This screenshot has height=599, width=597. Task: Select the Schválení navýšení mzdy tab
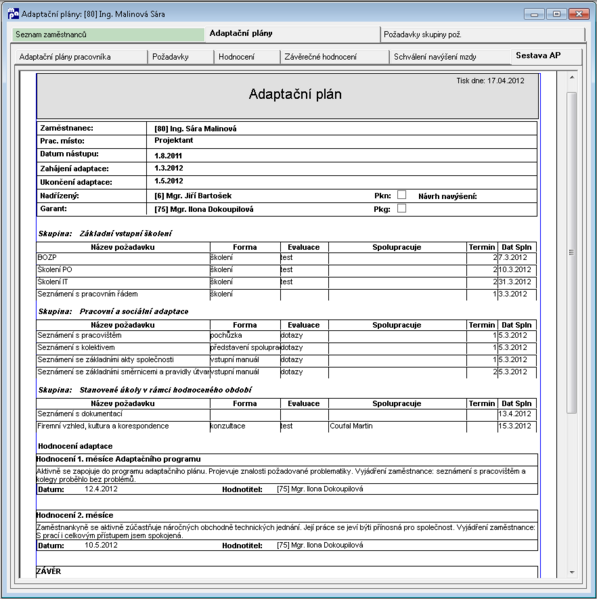click(450, 57)
